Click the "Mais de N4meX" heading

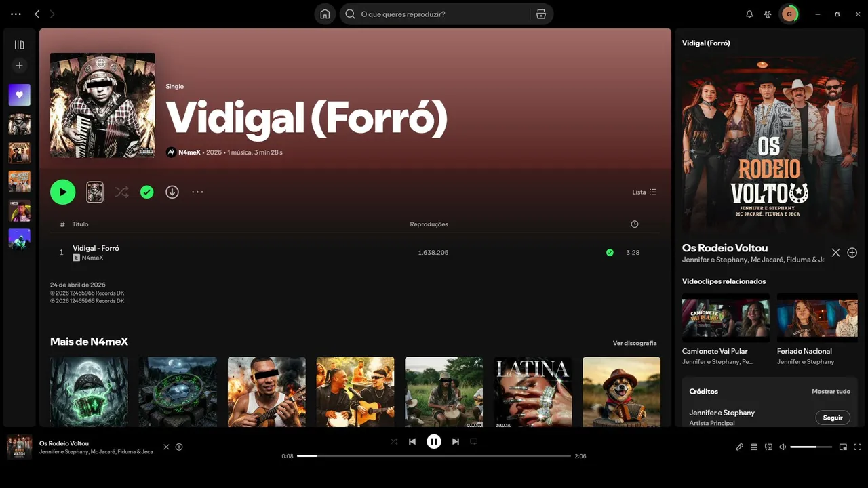click(x=89, y=342)
